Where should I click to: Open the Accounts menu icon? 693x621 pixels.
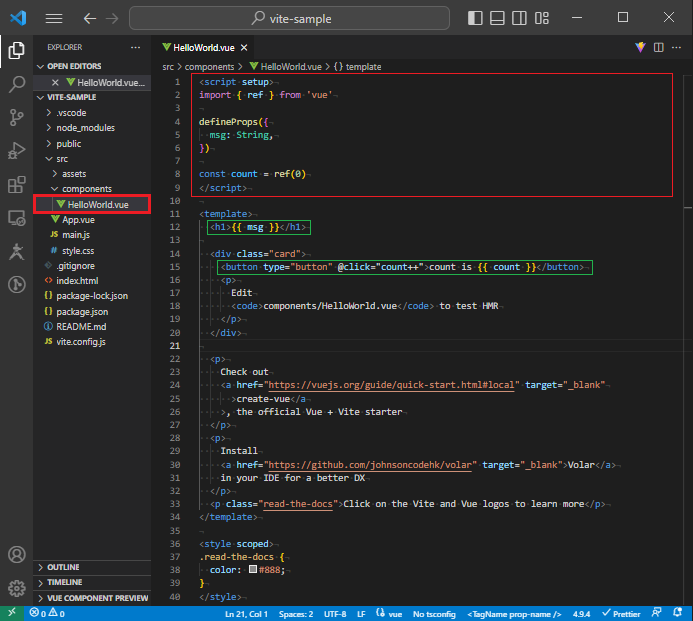pos(16,555)
